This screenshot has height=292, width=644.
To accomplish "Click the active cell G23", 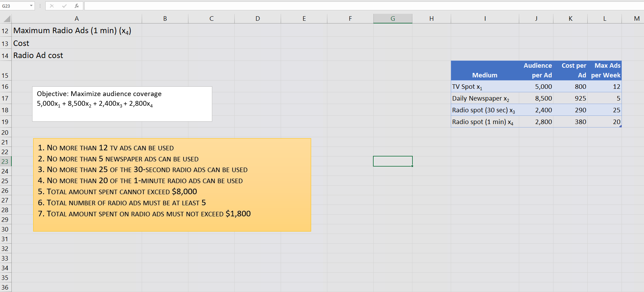I will click(393, 161).
